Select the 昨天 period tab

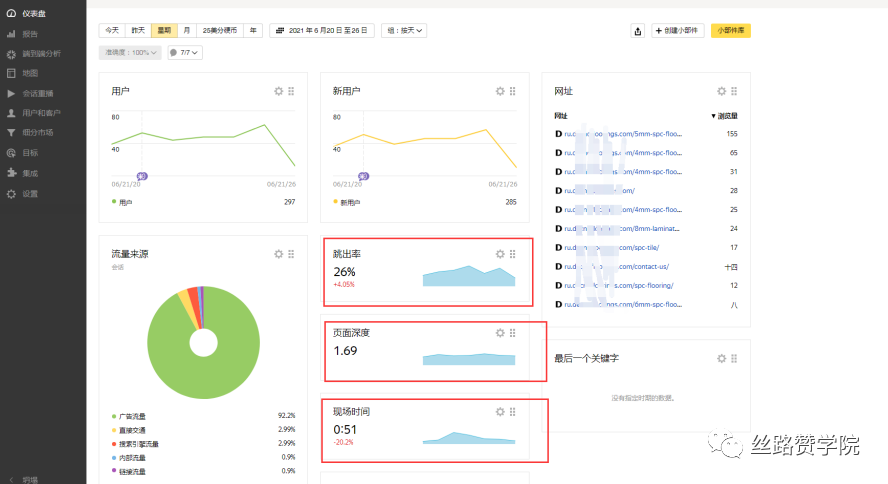click(x=138, y=31)
